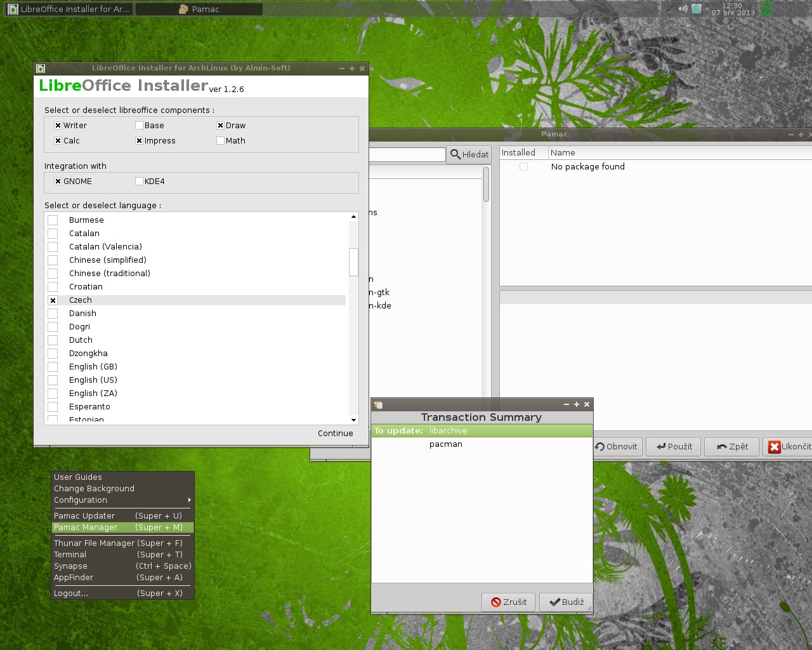The image size is (812, 650).
Task: Open Thunar File Manager from the menu
Action: pyautogui.click(x=122, y=543)
